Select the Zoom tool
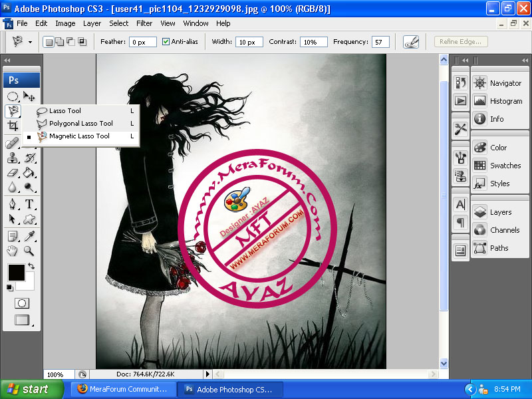 click(29, 251)
